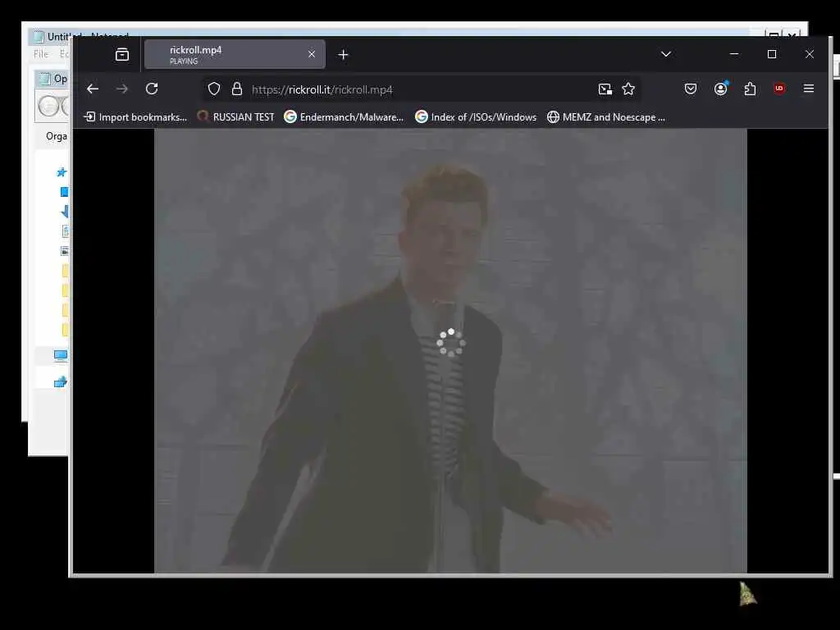
Task: Reload the current page
Action: (152, 89)
